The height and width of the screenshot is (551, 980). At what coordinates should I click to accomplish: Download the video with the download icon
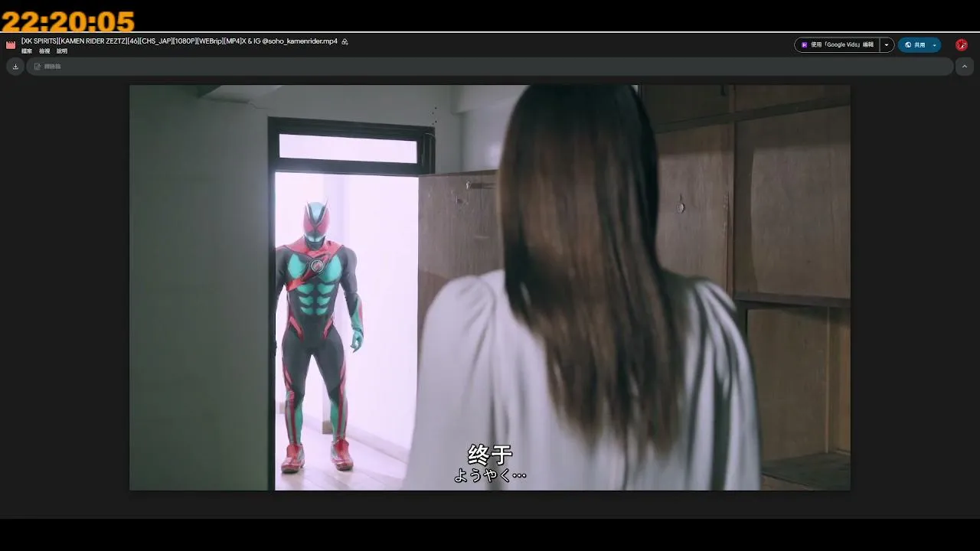click(x=15, y=67)
